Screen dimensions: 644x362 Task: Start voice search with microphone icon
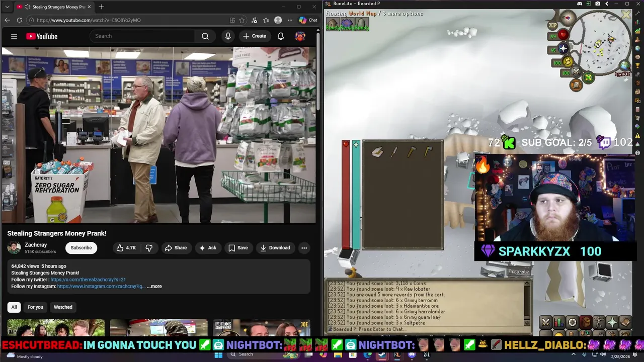(228, 36)
